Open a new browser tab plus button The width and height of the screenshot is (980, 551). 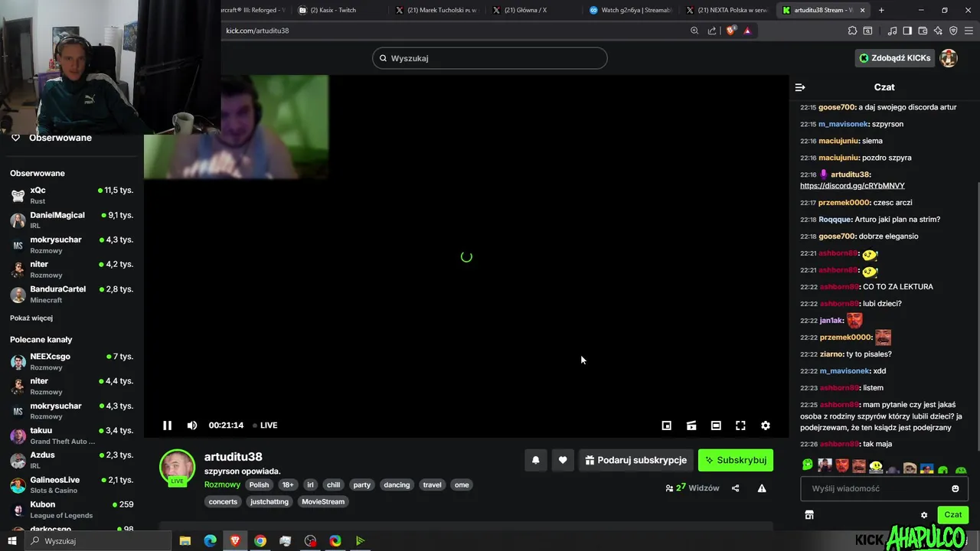[881, 10]
